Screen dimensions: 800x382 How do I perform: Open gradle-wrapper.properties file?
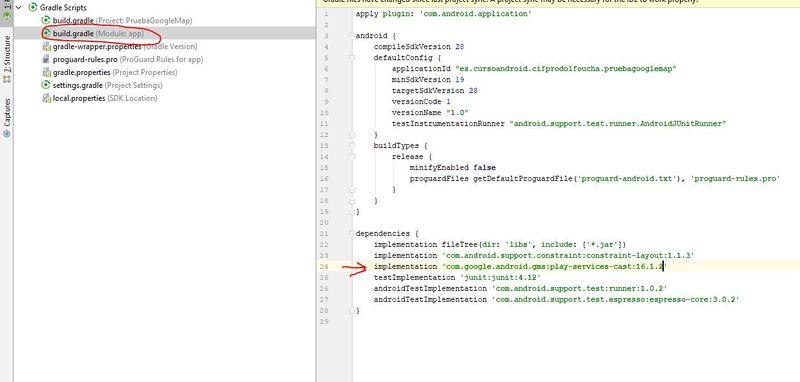125,46
